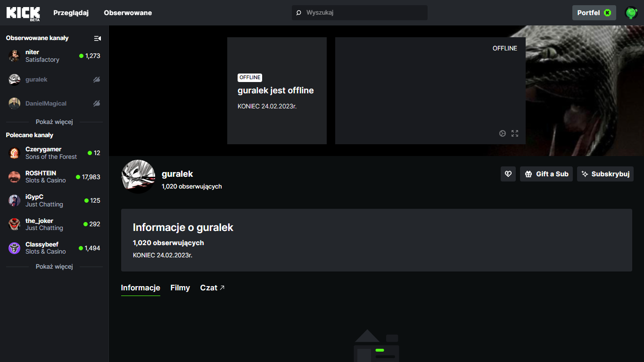644x362 pixels.
Task: Go to Przeglądaj in the top navigation
Action: [71, 13]
